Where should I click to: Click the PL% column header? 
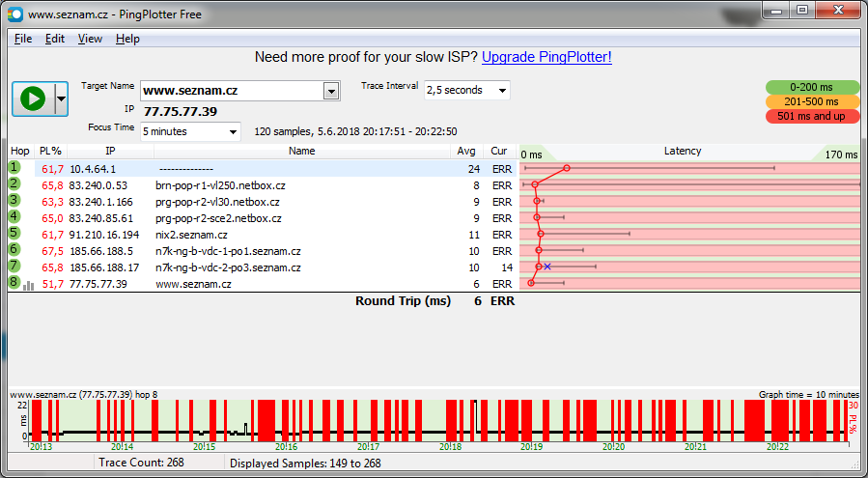coord(50,152)
